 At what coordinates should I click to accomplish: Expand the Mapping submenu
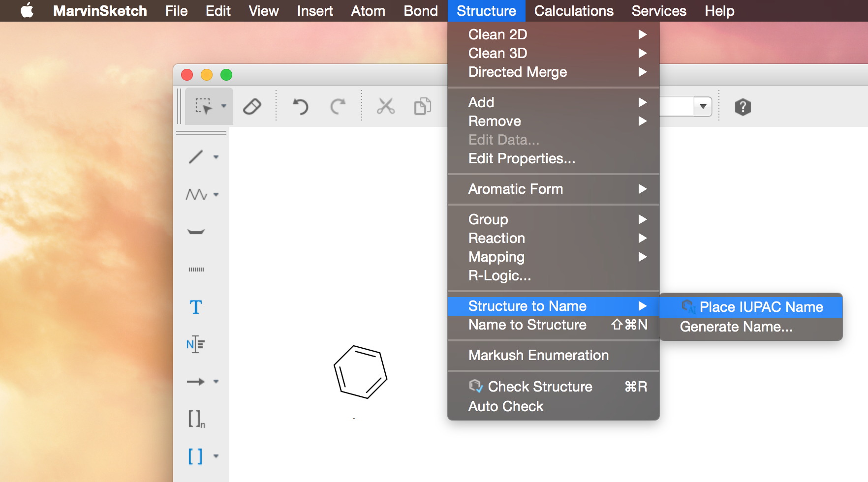(x=554, y=257)
